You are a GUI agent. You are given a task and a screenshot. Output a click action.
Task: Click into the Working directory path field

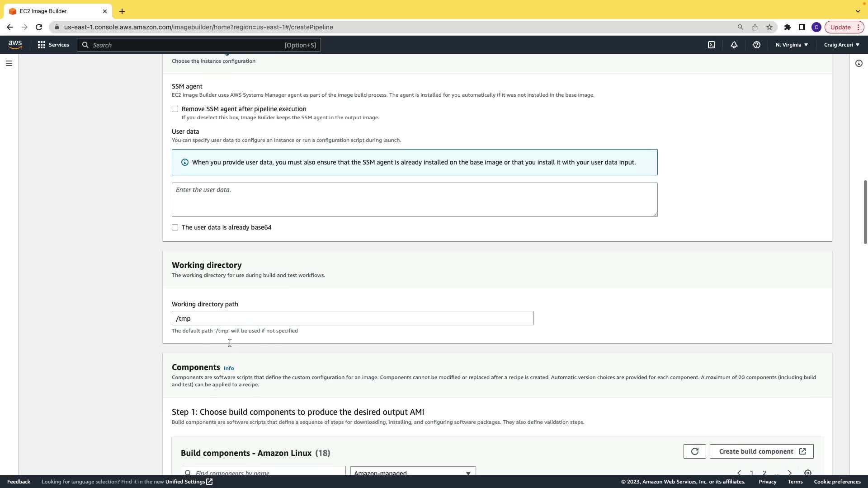353,318
